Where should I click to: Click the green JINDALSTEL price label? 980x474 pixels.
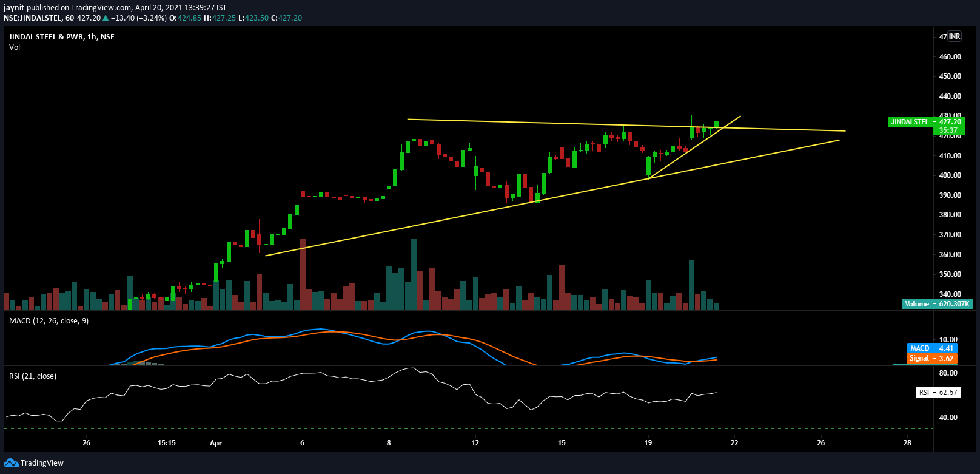point(910,122)
